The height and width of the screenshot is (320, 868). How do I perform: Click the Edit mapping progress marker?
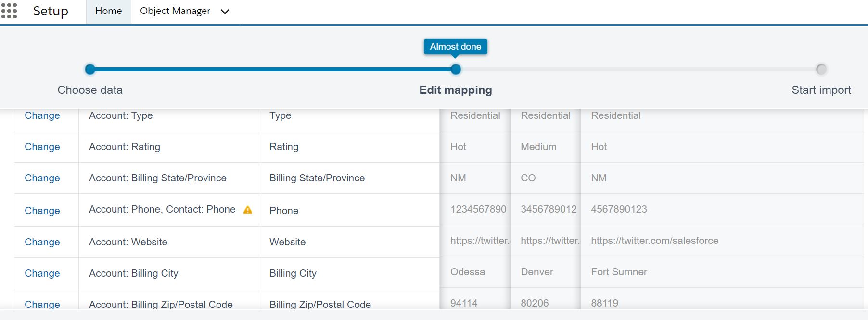[456, 69]
